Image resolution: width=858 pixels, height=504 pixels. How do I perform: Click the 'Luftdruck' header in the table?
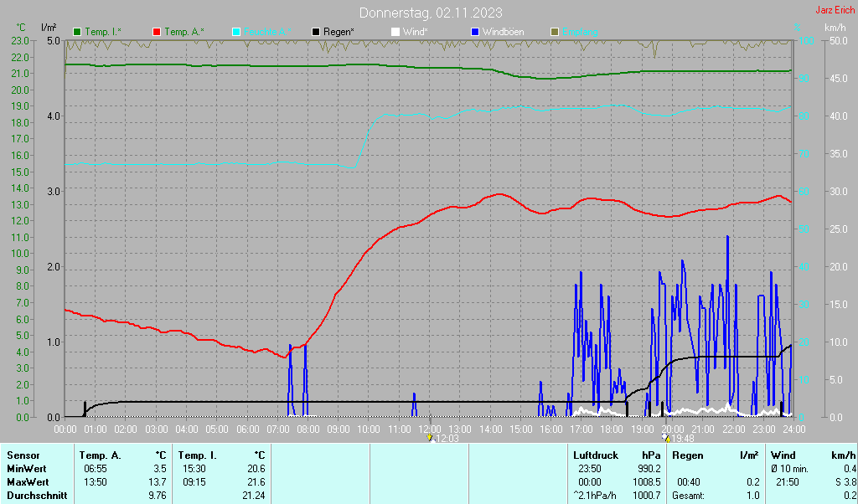coord(596,455)
